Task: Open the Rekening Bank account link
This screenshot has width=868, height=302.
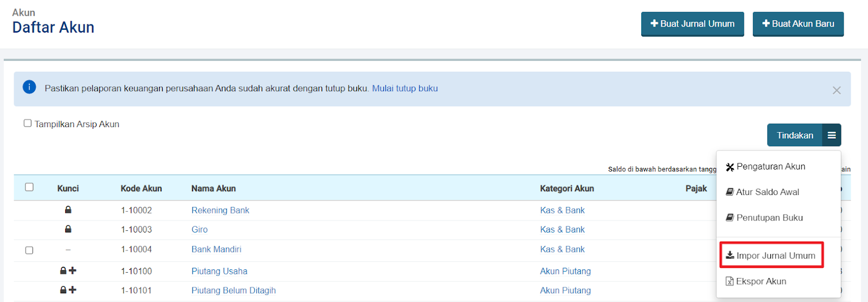Action: (x=220, y=210)
